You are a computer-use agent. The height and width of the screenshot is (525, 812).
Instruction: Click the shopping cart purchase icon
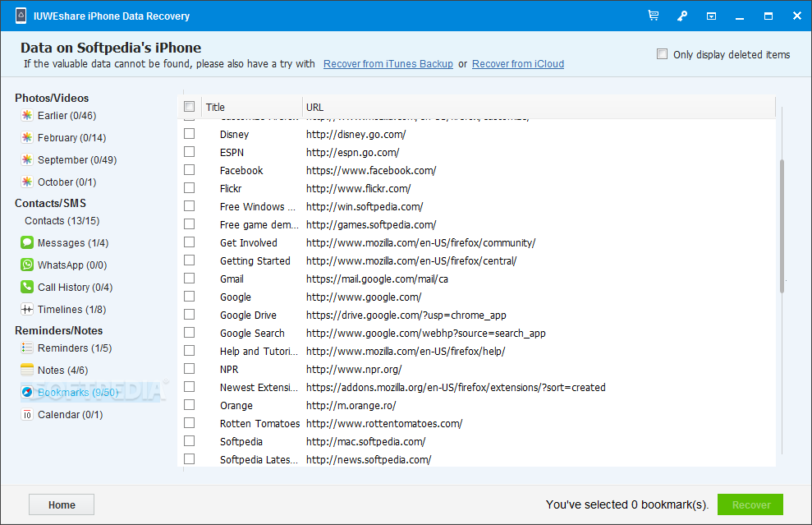(654, 16)
